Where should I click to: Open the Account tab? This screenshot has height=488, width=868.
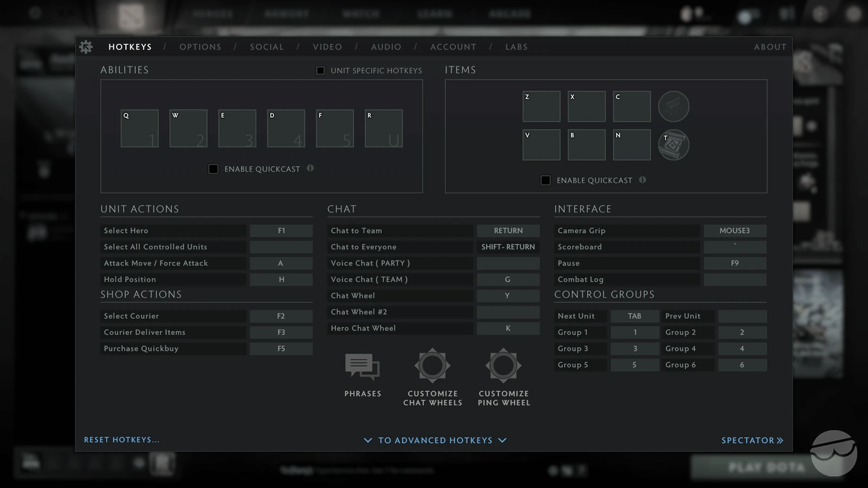click(453, 47)
